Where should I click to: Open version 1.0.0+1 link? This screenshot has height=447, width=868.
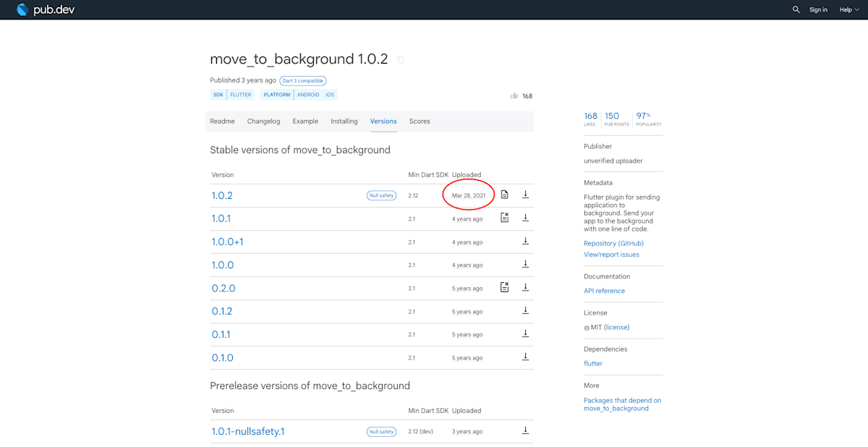click(227, 242)
